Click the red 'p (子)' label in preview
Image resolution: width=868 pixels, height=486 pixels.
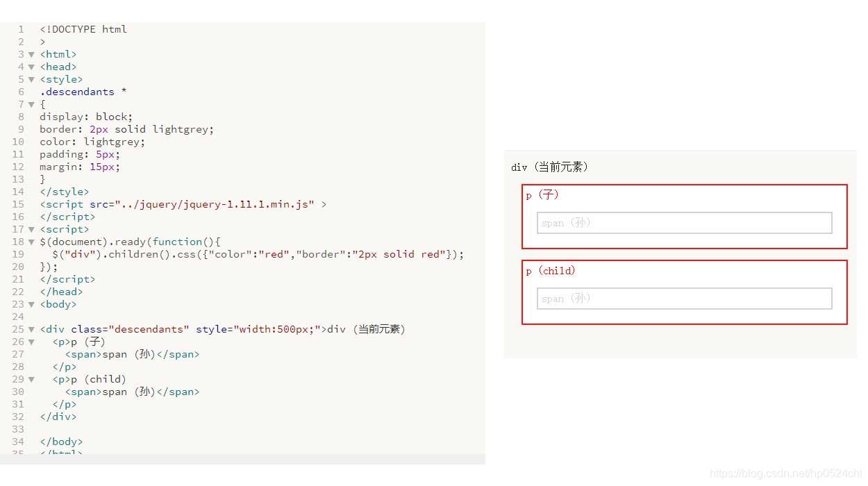click(x=542, y=195)
